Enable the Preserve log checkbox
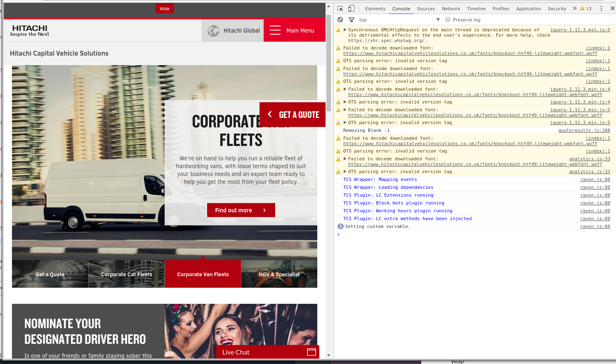The height and width of the screenshot is (364, 616). click(x=448, y=19)
